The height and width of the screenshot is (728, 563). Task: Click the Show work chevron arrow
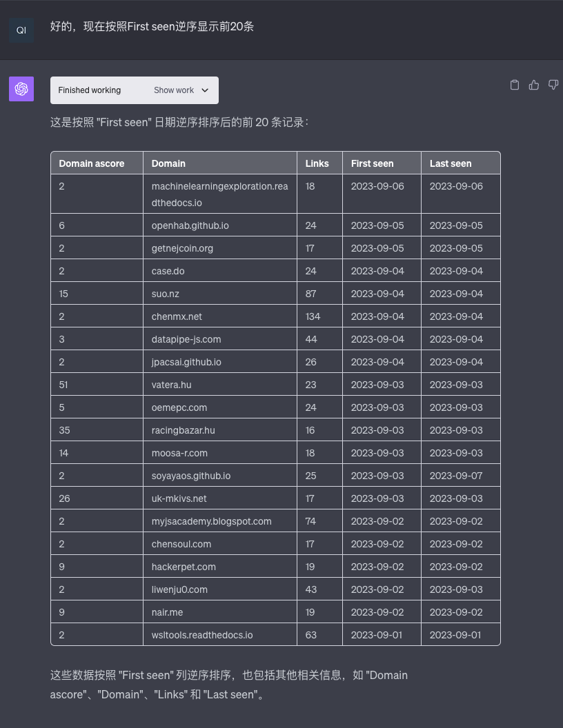click(x=205, y=90)
